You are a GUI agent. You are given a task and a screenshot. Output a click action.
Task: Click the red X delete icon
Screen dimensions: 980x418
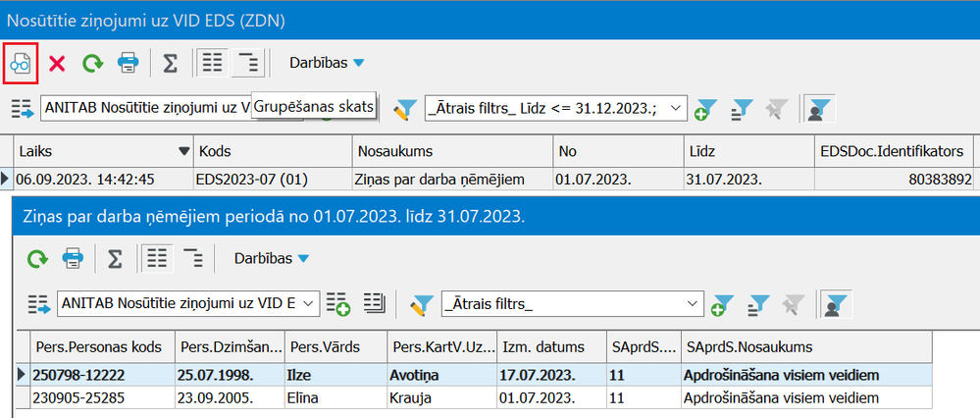pyautogui.click(x=58, y=63)
